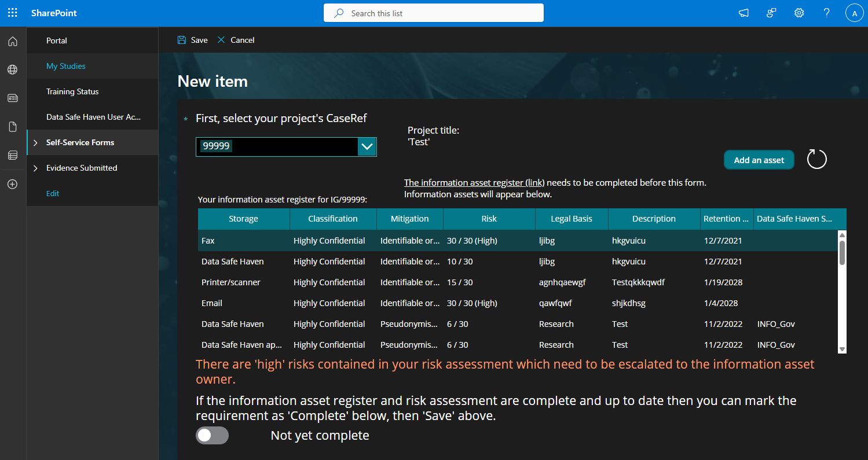Open the news feed icon in rail
The image size is (868, 460).
[x=13, y=98]
